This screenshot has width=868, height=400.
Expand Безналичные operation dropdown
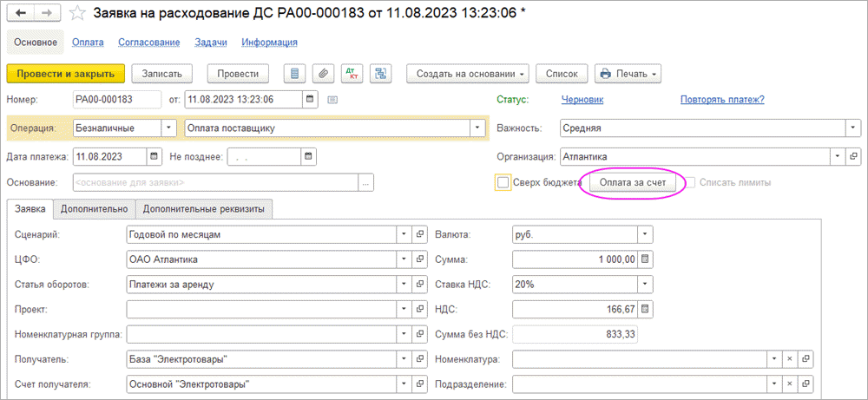point(169,128)
